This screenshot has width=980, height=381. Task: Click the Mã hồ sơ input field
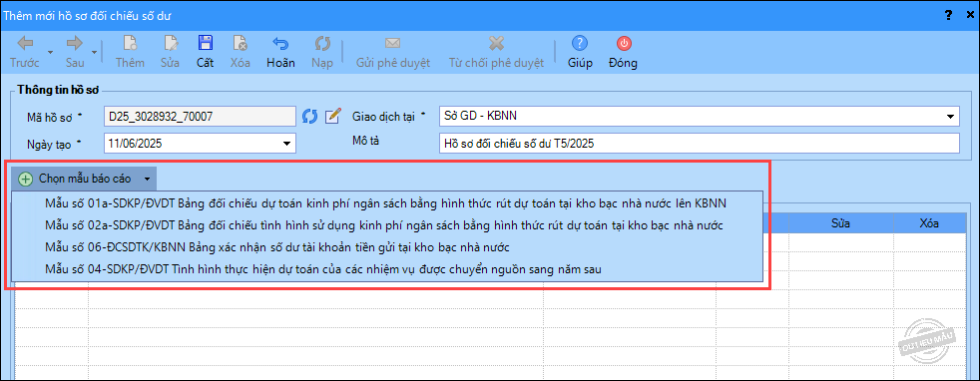(x=200, y=116)
